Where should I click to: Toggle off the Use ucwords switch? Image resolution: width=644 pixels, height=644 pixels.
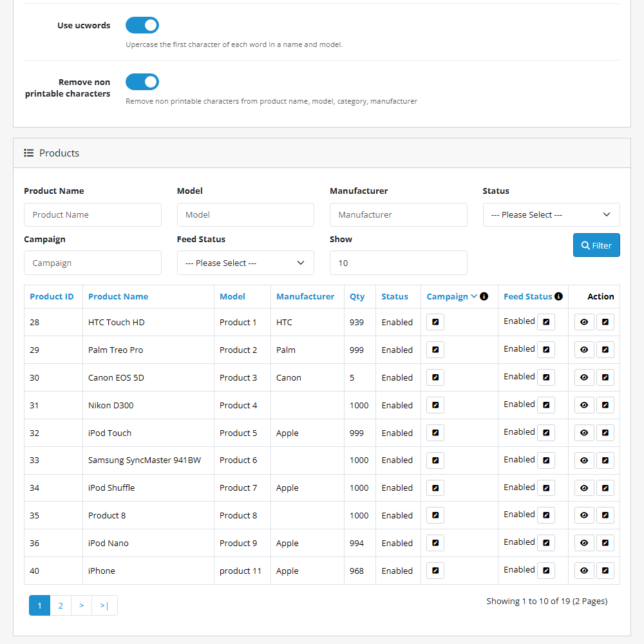click(x=142, y=25)
